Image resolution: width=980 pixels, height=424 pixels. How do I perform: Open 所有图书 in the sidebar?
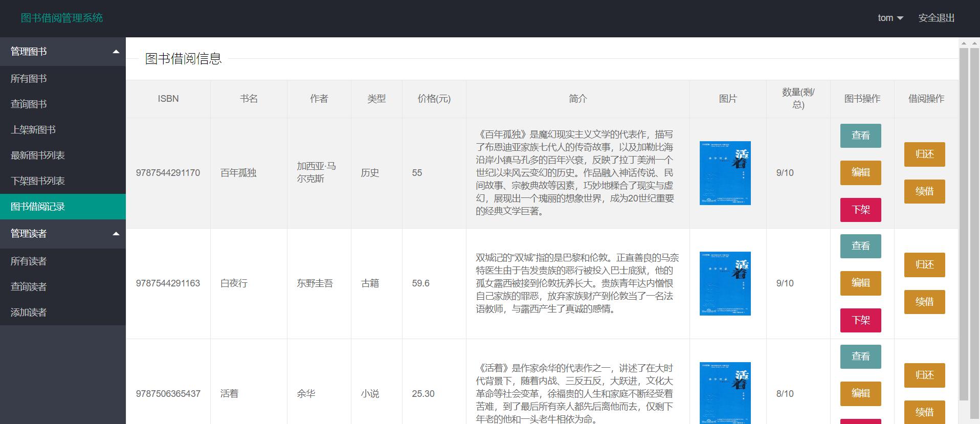63,79
